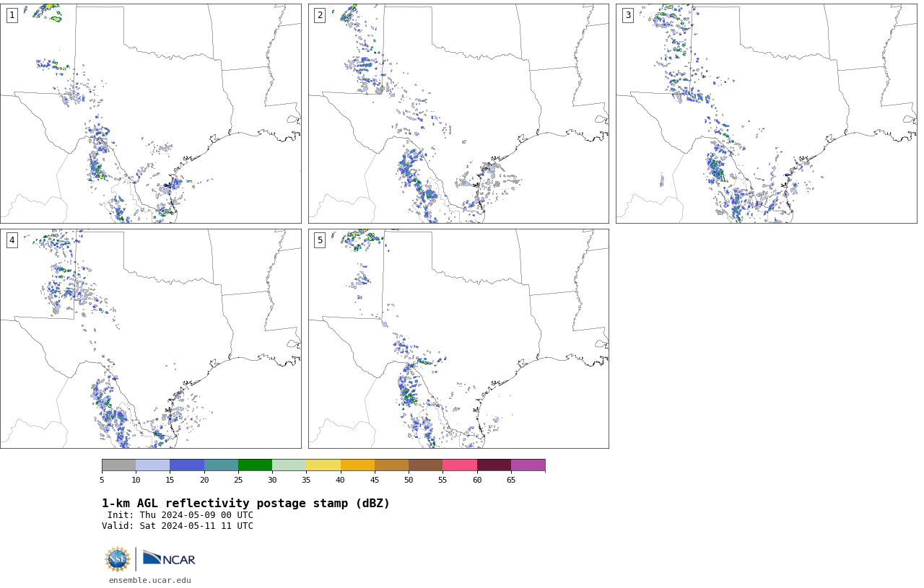The height and width of the screenshot is (588, 924).
Task: Pick the pink 55-60 dBZ swatch
Action: tap(460, 465)
